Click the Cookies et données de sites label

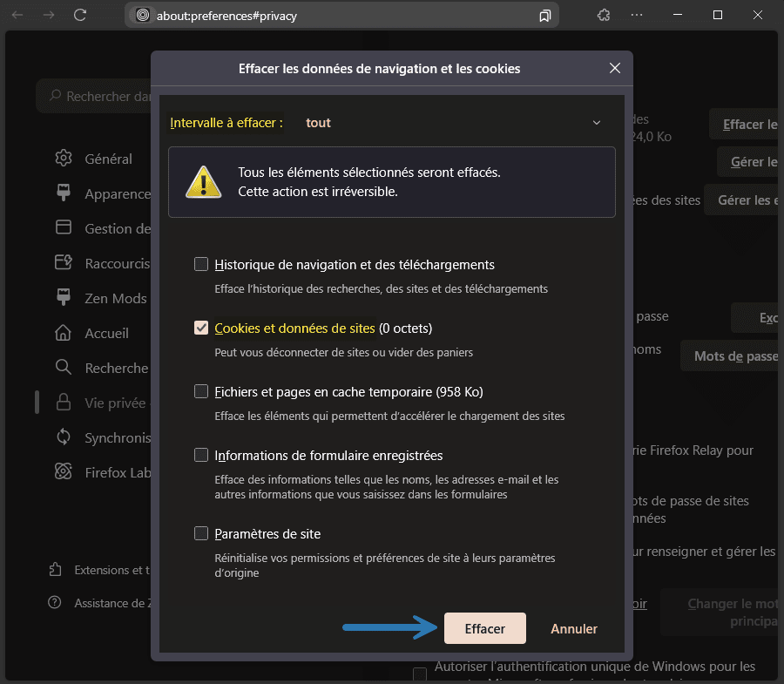(294, 328)
